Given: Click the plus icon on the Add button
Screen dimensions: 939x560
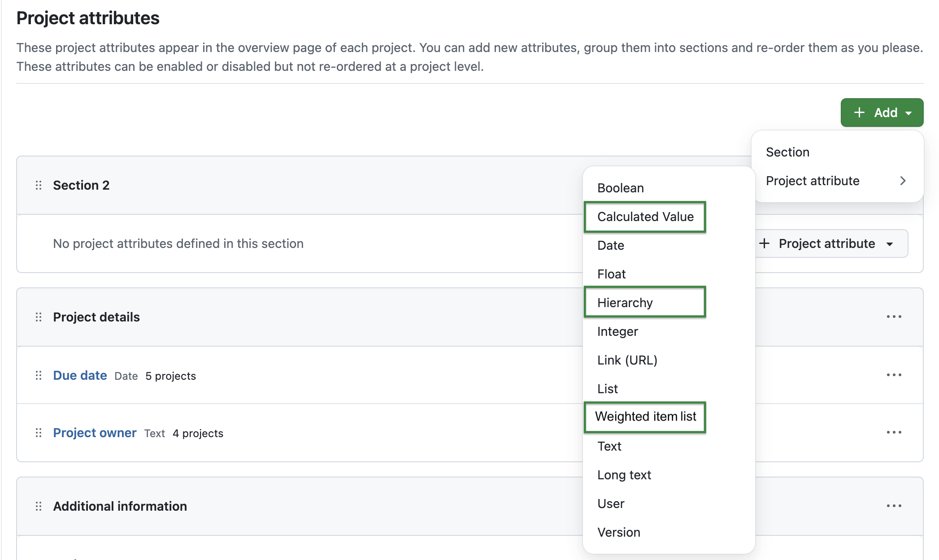Looking at the screenshot, I should pyautogui.click(x=860, y=113).
